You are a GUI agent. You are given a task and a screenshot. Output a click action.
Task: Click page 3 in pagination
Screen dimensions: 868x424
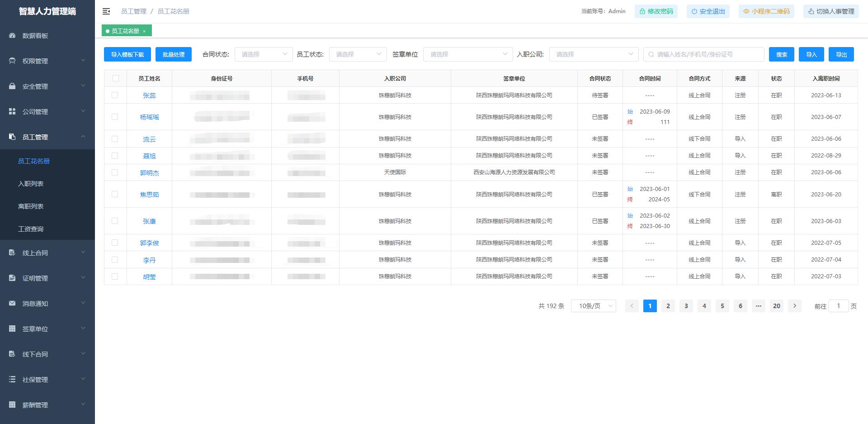pos(686,305)
